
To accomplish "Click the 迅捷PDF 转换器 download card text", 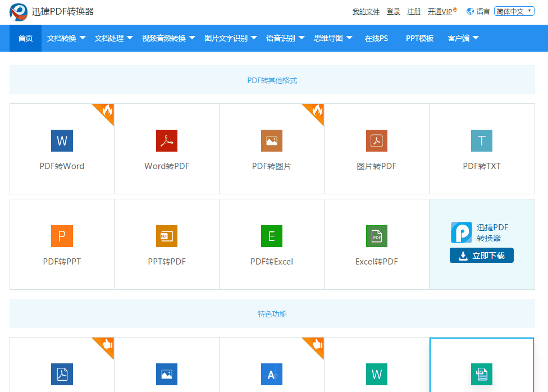I will pos(492,233).
